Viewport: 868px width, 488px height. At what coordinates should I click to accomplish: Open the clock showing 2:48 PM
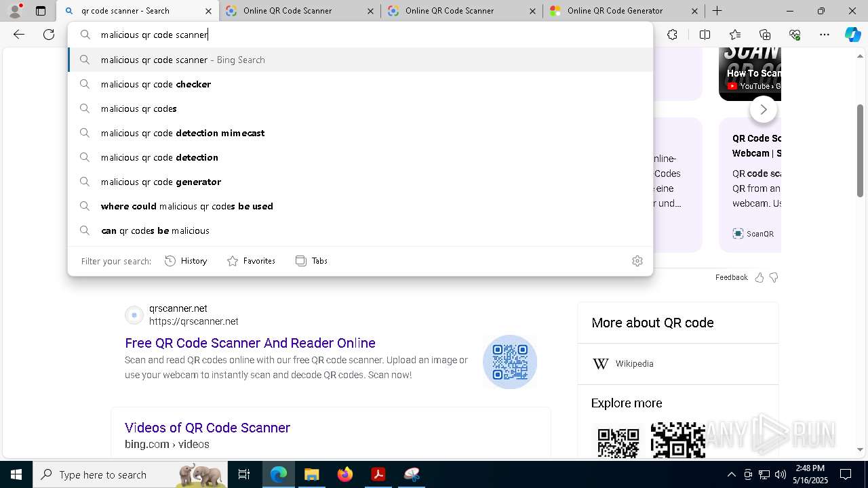click(x=811, y=474)
